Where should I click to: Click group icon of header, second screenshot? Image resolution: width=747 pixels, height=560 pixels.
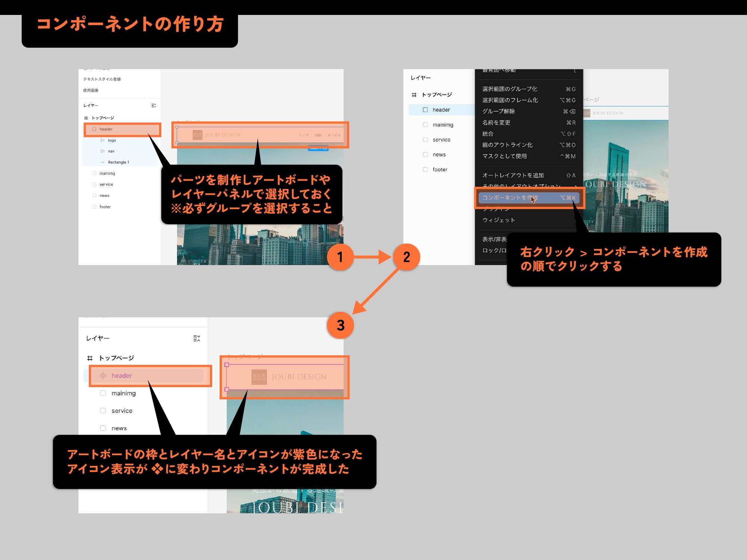coord(425,110)
